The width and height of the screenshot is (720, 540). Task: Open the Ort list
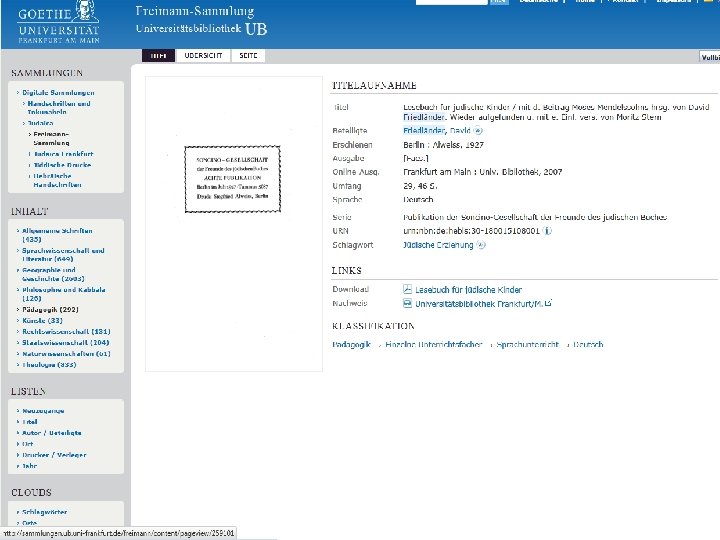[28, 444]
